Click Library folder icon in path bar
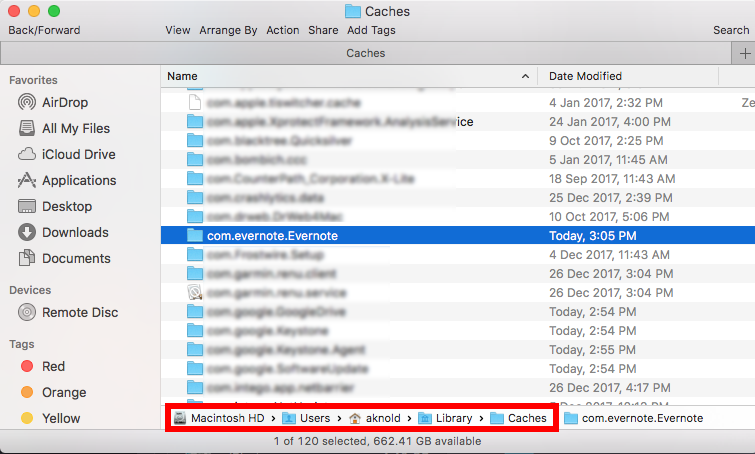 pos(425,418)
